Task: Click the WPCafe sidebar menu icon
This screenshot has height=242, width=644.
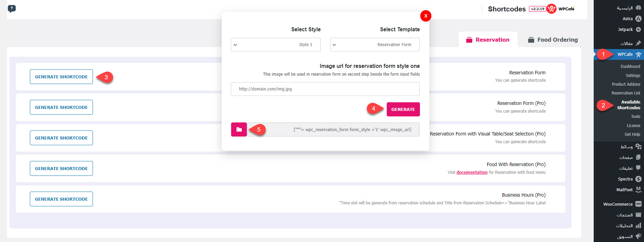Action: [638, 54]
